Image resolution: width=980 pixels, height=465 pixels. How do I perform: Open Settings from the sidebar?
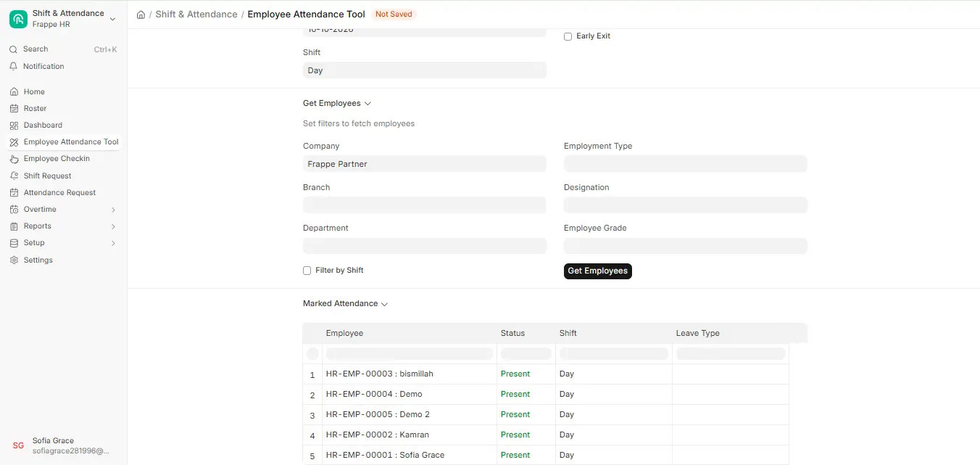(38, 260)
